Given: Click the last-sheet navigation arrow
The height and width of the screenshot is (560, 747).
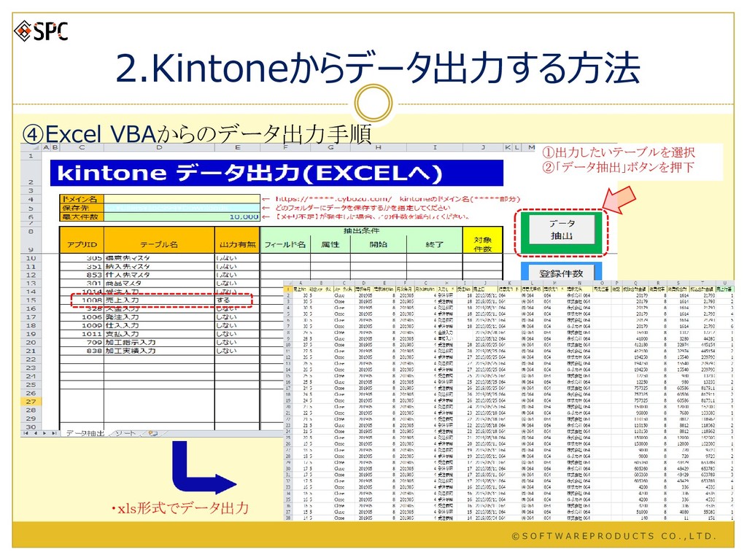Looking at the screenshot, I should 54,433.
